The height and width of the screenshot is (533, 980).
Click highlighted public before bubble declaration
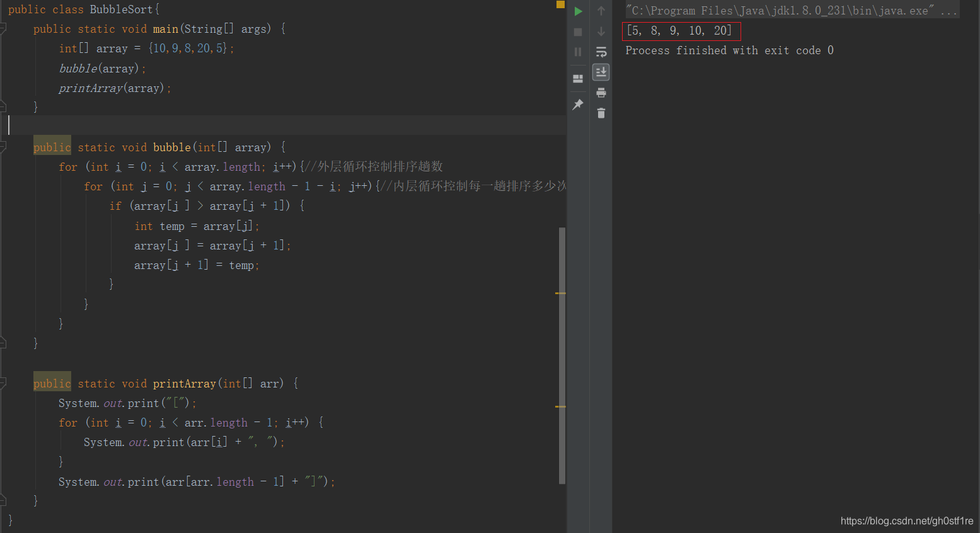[52, 147]
